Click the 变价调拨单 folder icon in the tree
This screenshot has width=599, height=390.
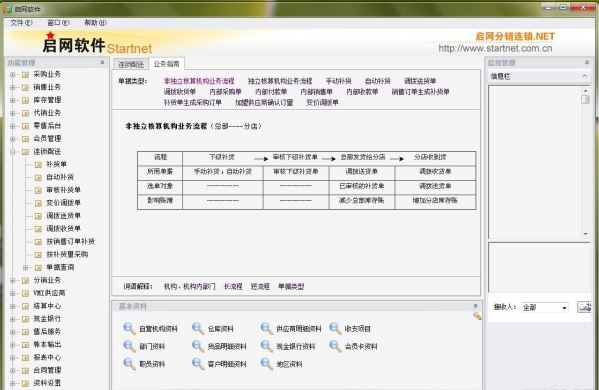38,203
